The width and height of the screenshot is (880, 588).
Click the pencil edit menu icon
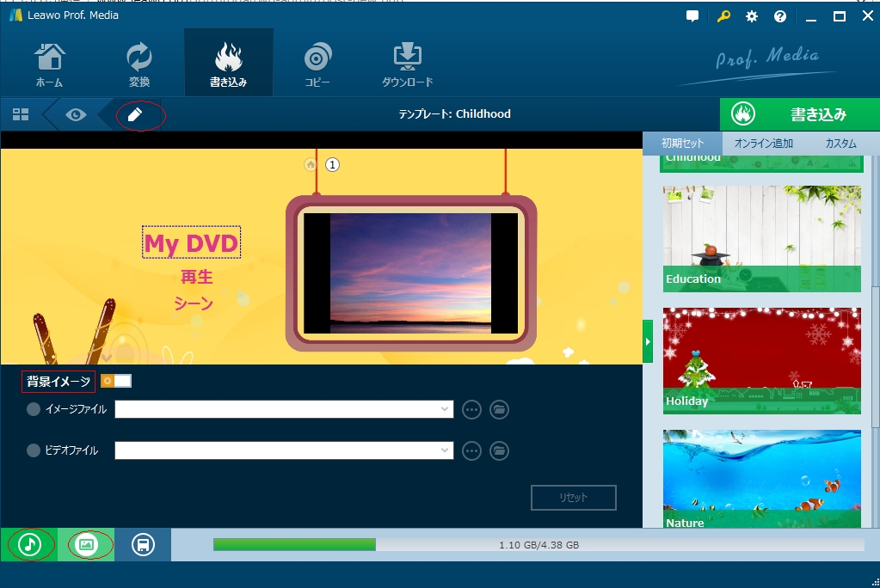(135, 114)
